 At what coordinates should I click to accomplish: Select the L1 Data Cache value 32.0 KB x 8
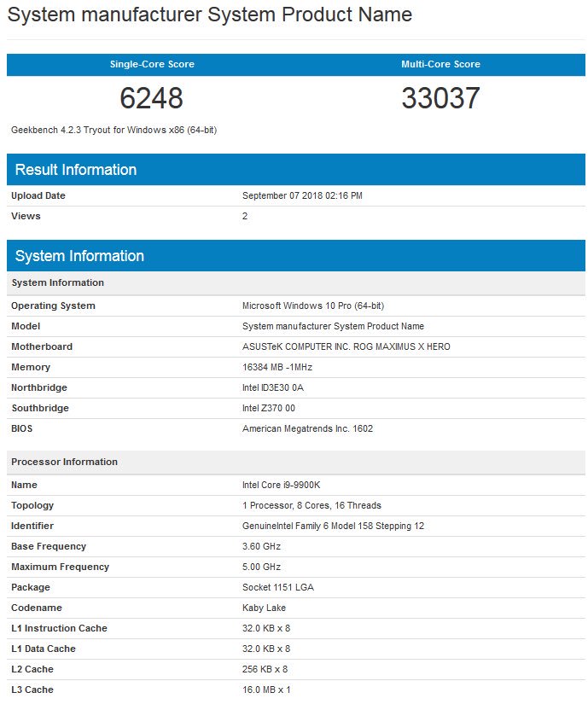tap(266, 649)
